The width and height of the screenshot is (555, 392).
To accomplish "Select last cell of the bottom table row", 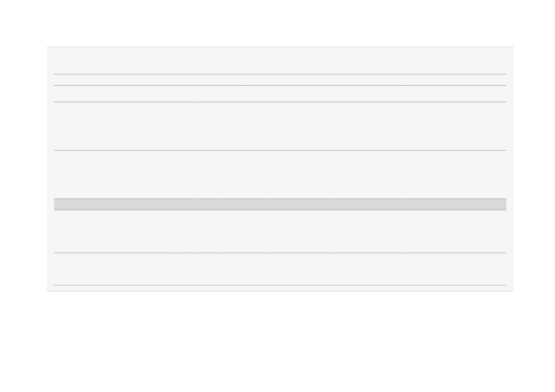I will coord(455,269).
